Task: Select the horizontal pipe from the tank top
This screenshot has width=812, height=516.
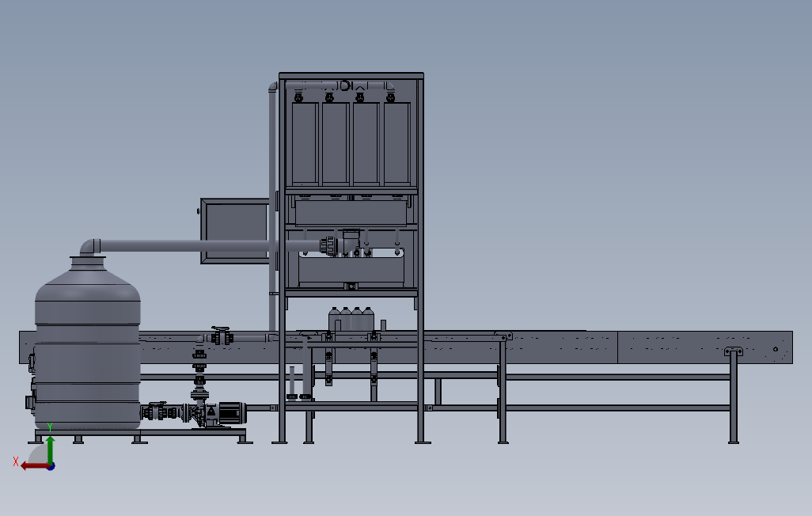Action: click(209, 245)
